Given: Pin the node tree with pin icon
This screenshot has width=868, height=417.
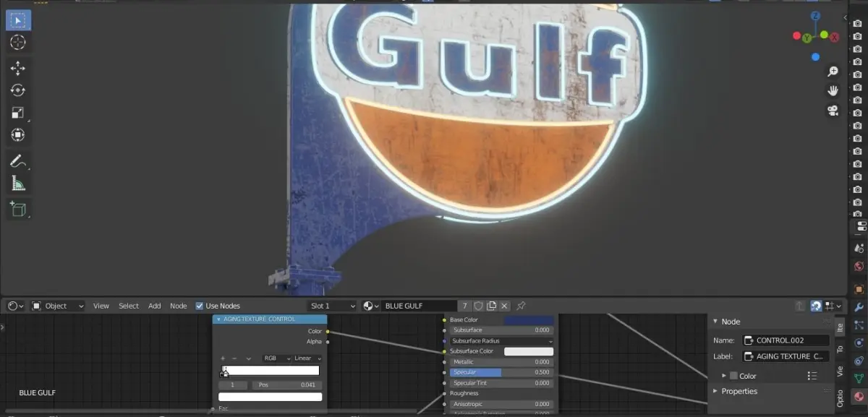Looking at the screenshot, I should [521, 306].
